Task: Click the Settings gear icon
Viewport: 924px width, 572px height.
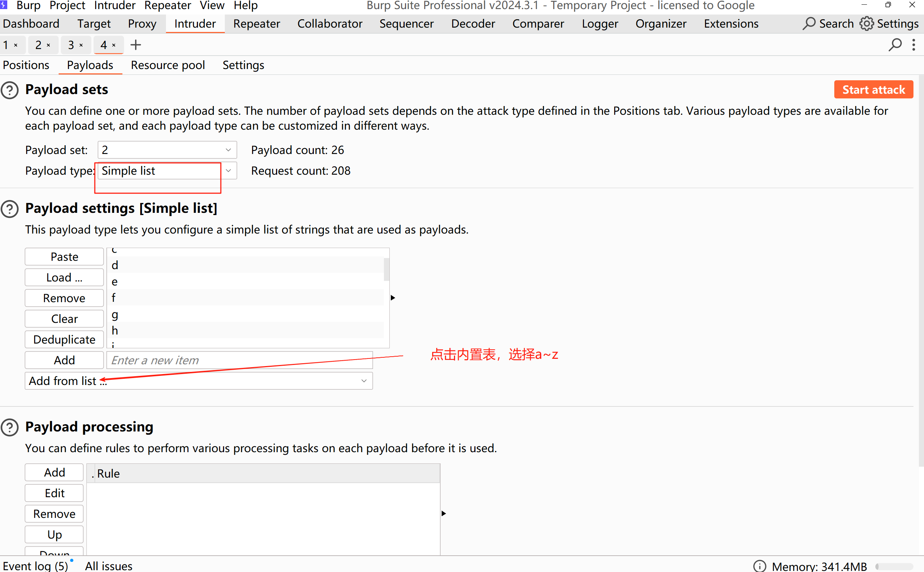Action: pyautogui.click(x=867, y=24)
